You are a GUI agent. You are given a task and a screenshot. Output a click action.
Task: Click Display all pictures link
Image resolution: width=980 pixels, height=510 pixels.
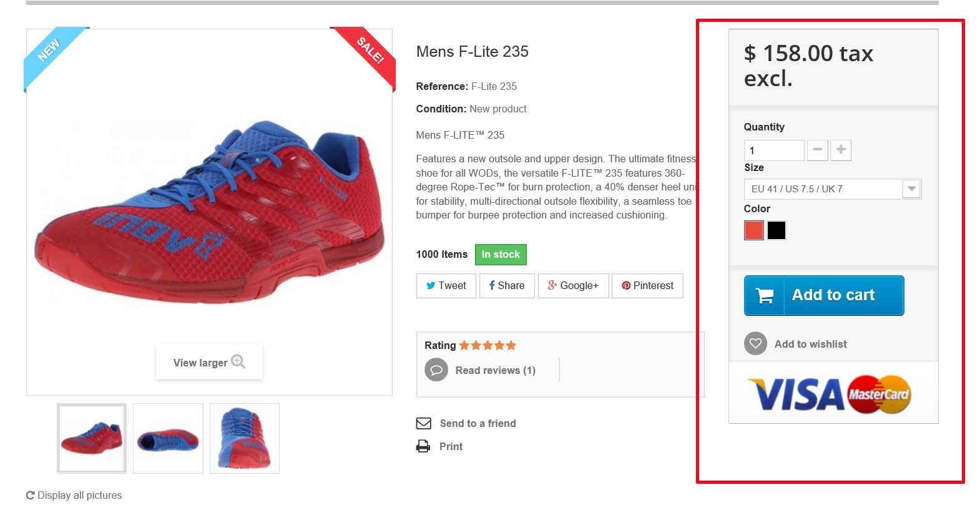click(74, 495)
